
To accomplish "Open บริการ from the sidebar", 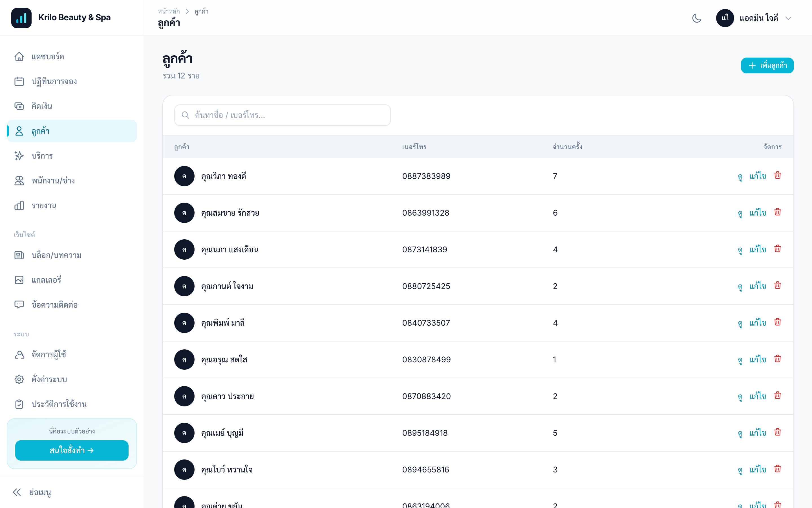I will [72, 156].
